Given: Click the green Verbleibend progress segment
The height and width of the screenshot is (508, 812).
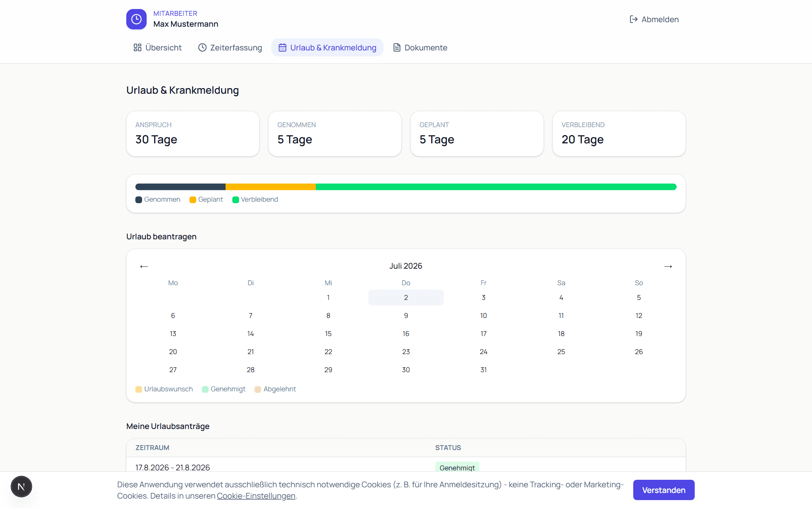Looking at the screenshot, I should (496, 187).
